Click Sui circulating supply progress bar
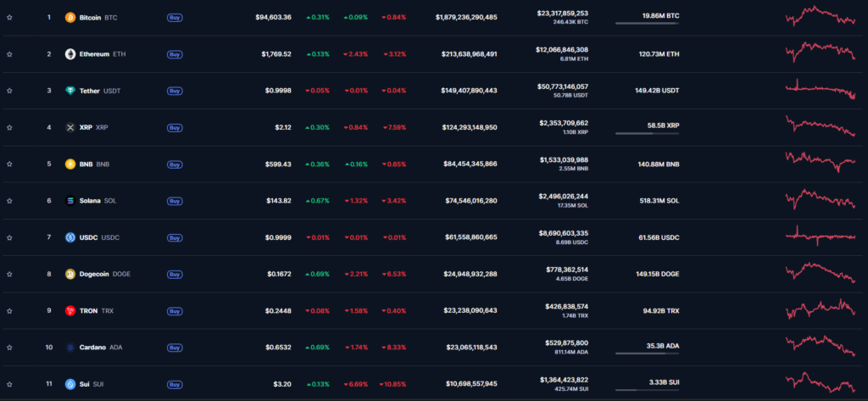The height and width of the screenshot is (401, 868). pyautogui.click(x=647, y=390)
